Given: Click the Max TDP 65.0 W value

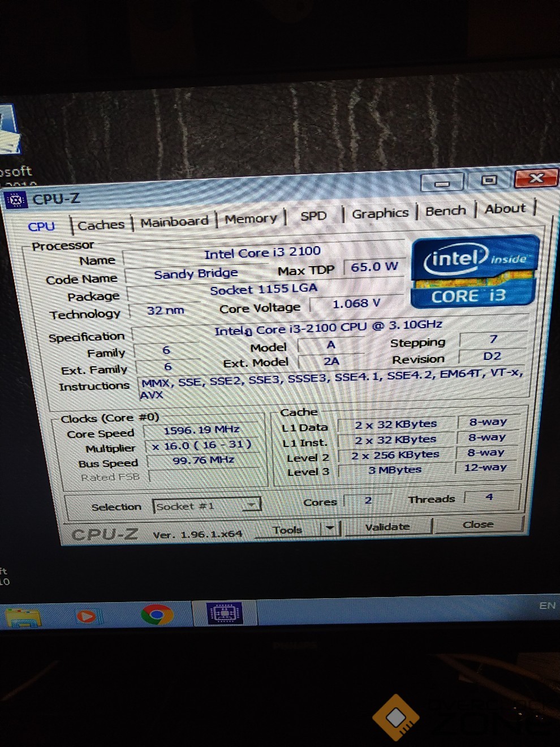Looking at the screenshot, I should 374,267.
